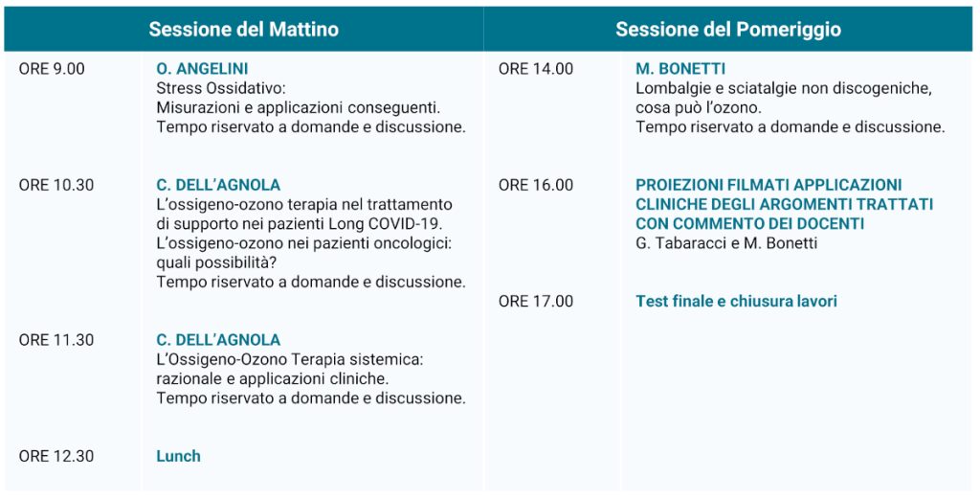Viewport: 980px width, 500px height.
Task: Click the Sessione del Pomeriggio header
Action: pyautogui.click(x=727, y=30)
